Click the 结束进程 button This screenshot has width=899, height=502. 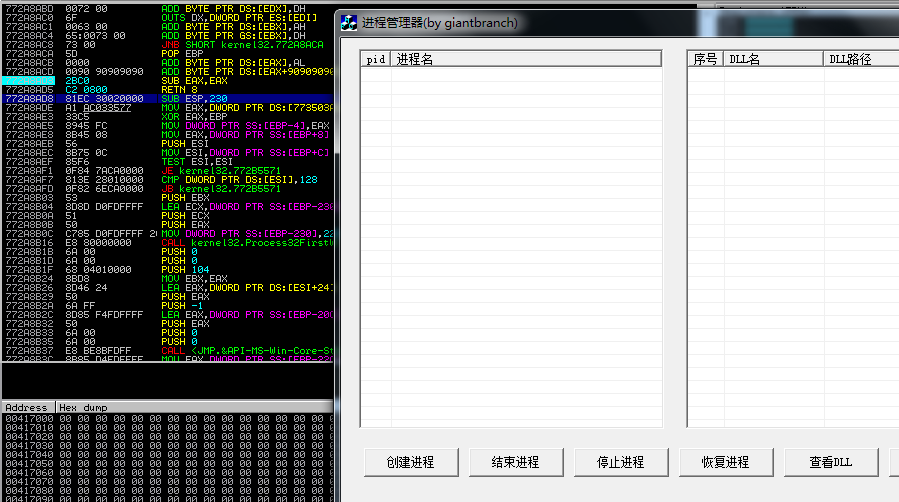tap(516, 462)
